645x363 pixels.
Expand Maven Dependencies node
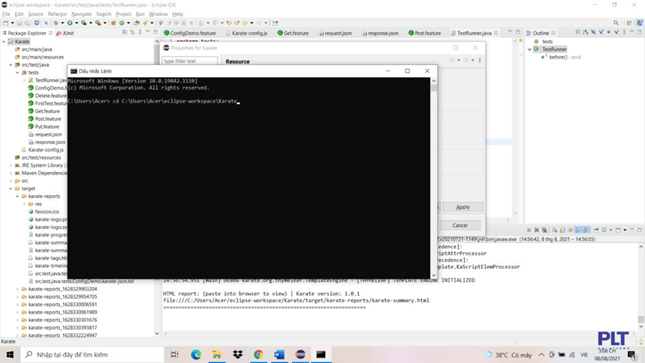[11, 173]
